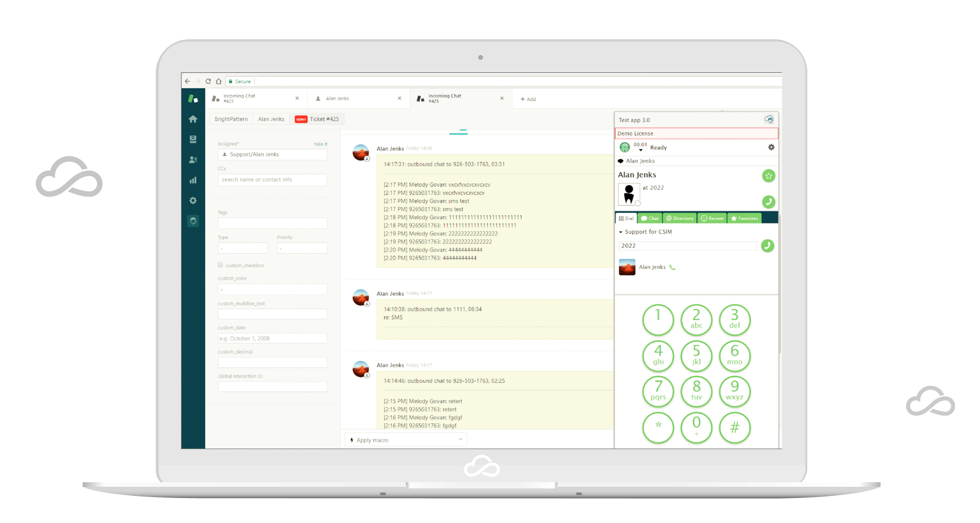Click the Tags input field
This screenshot has height=523, width=980.
(x=272, y=223)
